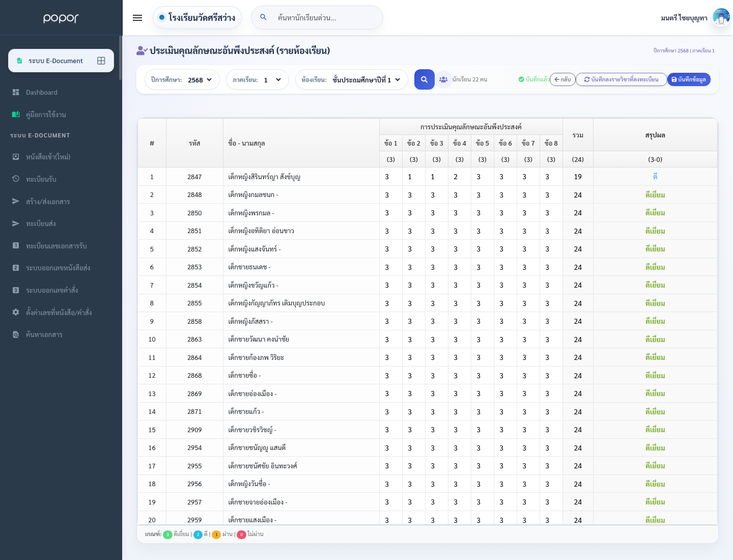
Task: Expand the ปีการศึกษา 2568 dropdown
Action: coord(182,79)
